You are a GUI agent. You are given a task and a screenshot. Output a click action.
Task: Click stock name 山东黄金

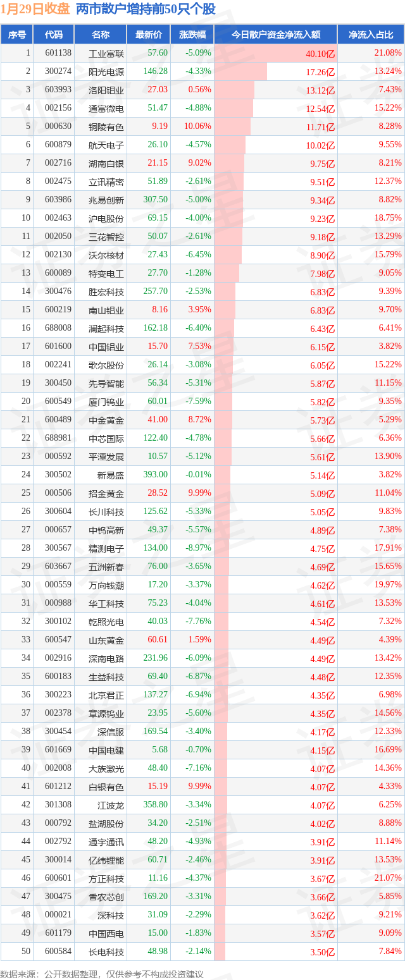coord(106,640)
